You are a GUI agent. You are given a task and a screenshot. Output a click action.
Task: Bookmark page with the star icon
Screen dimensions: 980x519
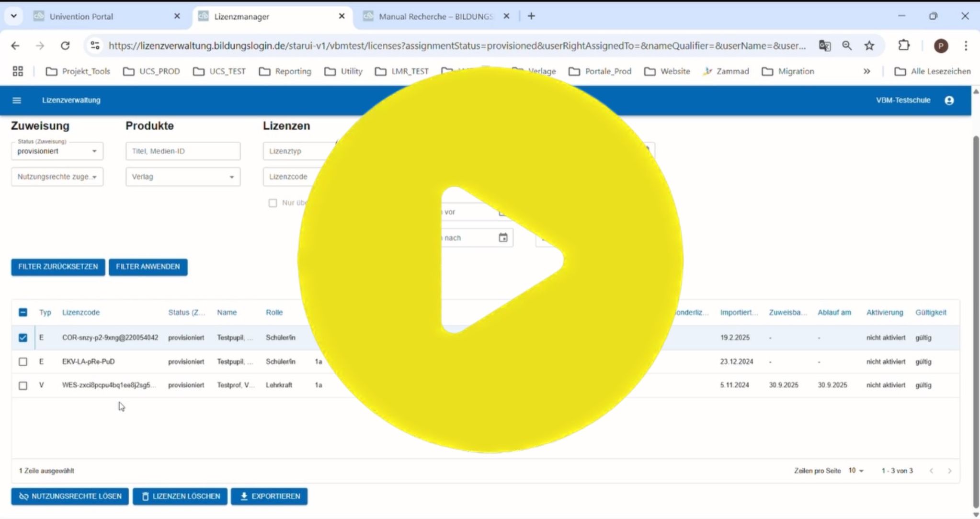pos(869,45)
